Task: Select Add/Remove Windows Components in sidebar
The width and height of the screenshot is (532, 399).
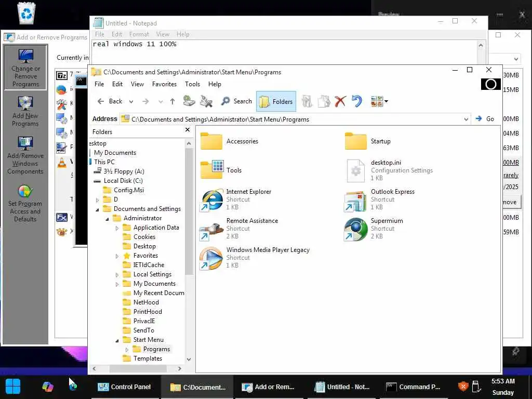Action: pos(25,155)
